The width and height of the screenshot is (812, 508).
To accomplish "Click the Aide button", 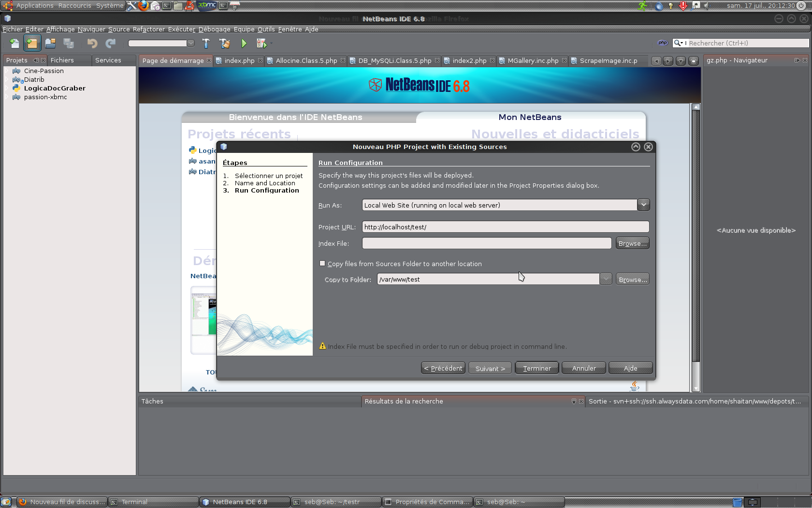I will tap(630, 368).
